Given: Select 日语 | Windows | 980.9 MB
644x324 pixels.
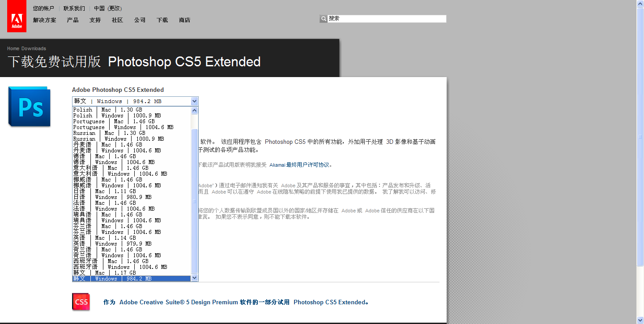Looking at the screenshot, I should click(132, 197).
